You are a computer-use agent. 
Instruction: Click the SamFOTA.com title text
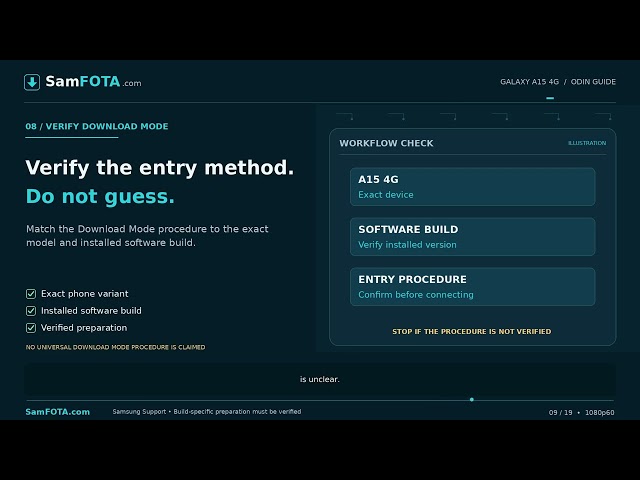coord(93,82)
